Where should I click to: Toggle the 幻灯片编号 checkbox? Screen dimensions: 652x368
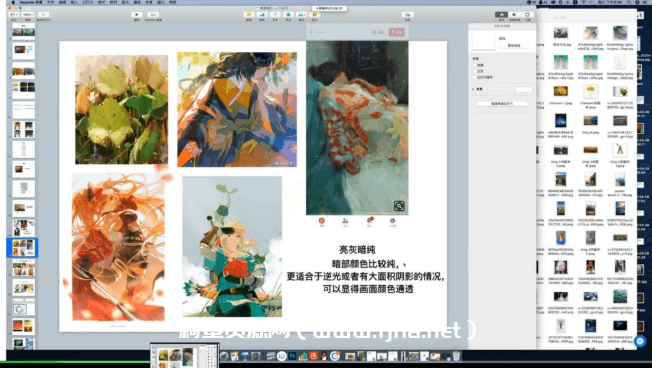[475, 77]
